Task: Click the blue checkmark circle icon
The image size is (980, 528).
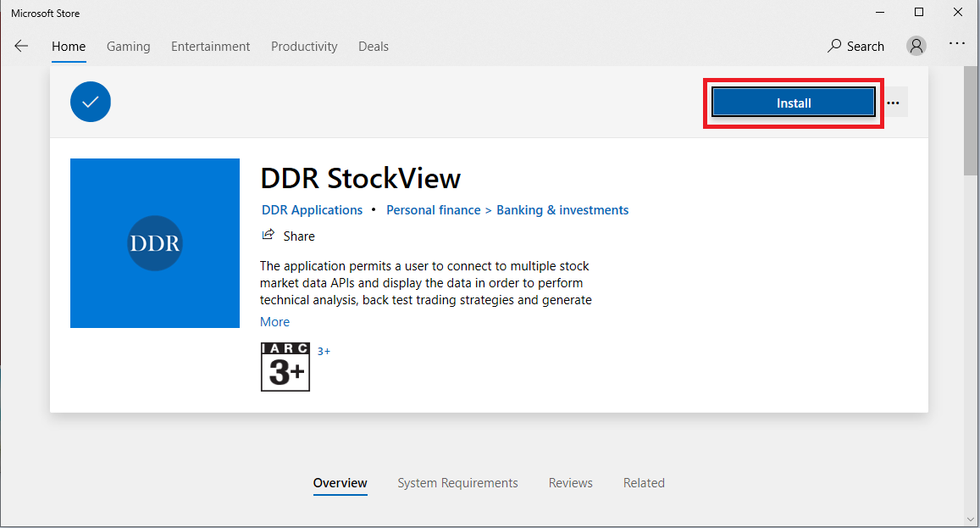Action: 91,102
